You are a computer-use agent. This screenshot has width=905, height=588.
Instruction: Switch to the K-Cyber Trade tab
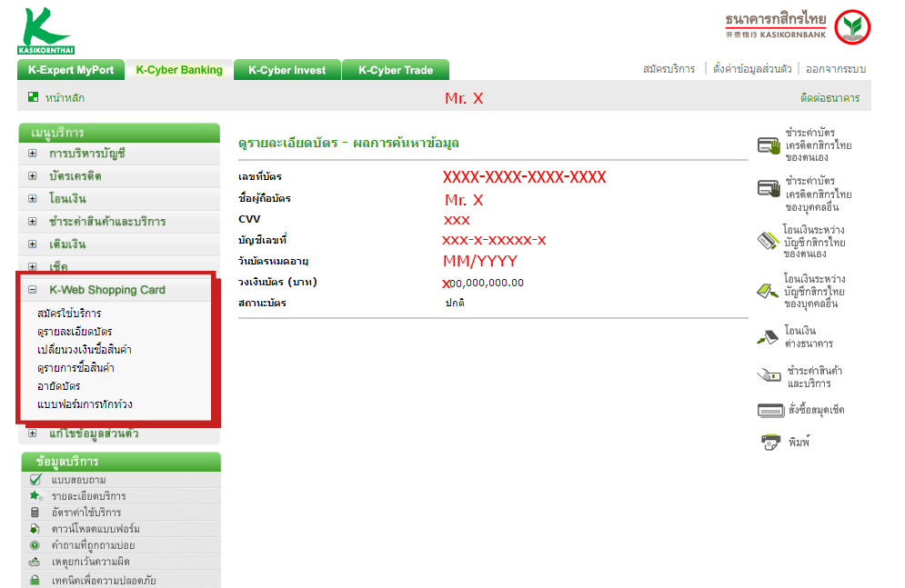pyautogui.click(x=396, y=70)
